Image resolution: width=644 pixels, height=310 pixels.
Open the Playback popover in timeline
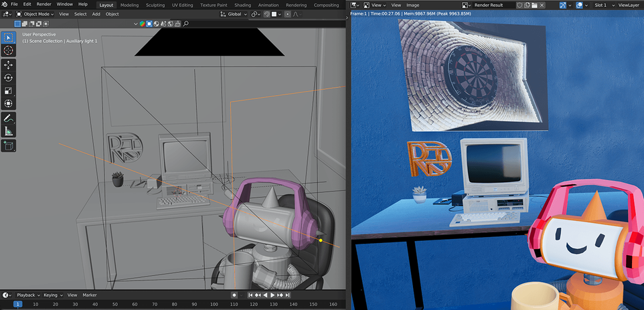tap(28, 295)
